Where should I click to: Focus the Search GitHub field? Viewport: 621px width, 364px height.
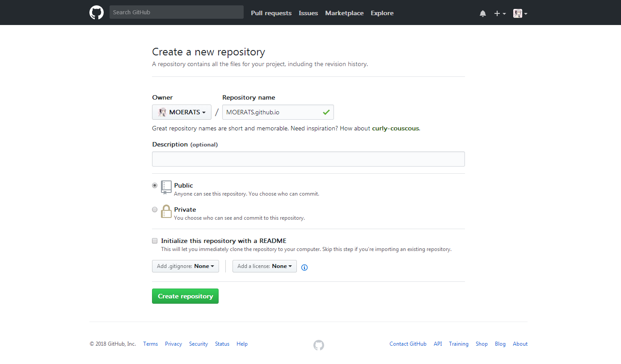(x=177, y=12)
